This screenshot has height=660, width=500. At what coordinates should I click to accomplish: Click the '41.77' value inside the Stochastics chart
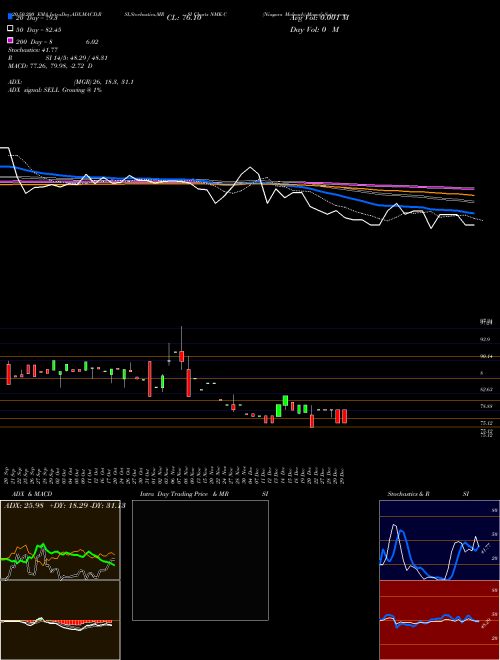click(x=485, y=548)
